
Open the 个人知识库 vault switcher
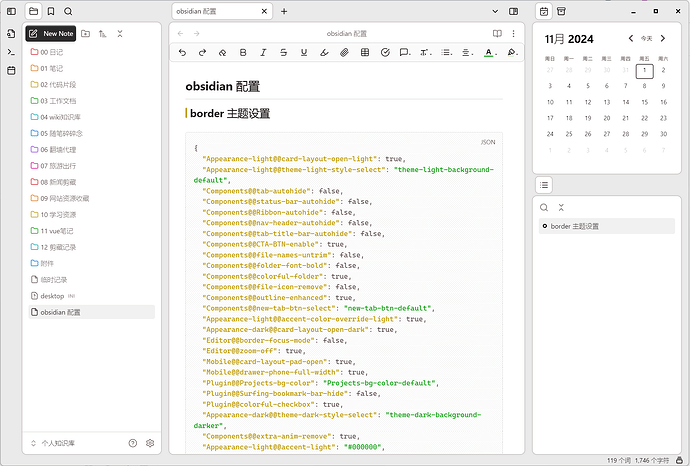(x=53, y=443)
